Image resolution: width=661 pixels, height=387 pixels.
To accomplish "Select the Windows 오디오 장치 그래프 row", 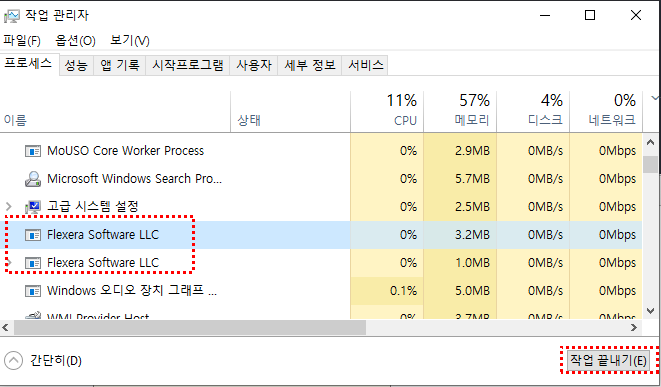I will pyautogui.click(x=321, y=291).
